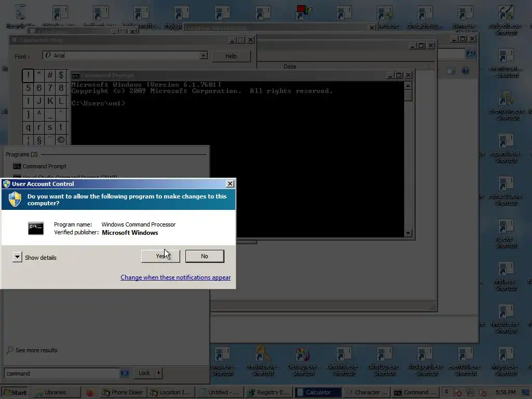Select the '!' character in Character Map
This screenshot has height=399, width=532.
click(x=28, y=75)
